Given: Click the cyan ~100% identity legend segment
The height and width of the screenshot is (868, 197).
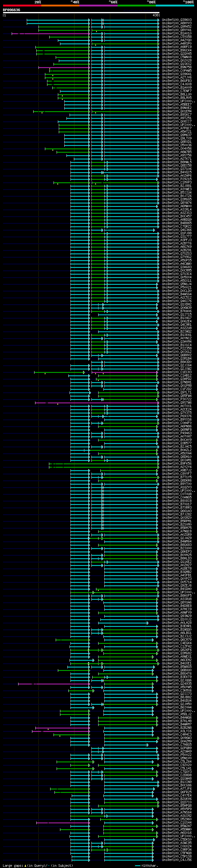Looking at the screenshot, I should 175,6.
